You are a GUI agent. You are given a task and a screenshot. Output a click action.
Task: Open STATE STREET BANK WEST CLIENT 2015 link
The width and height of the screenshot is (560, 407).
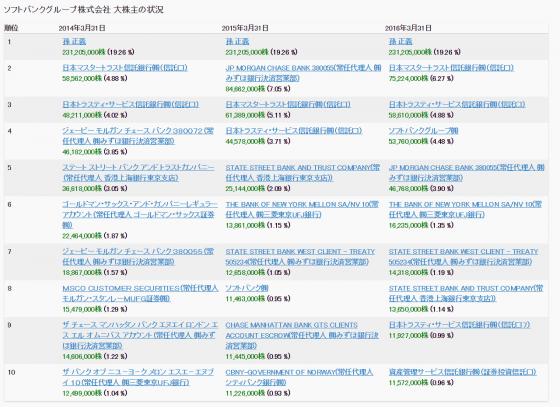[300, 257]
